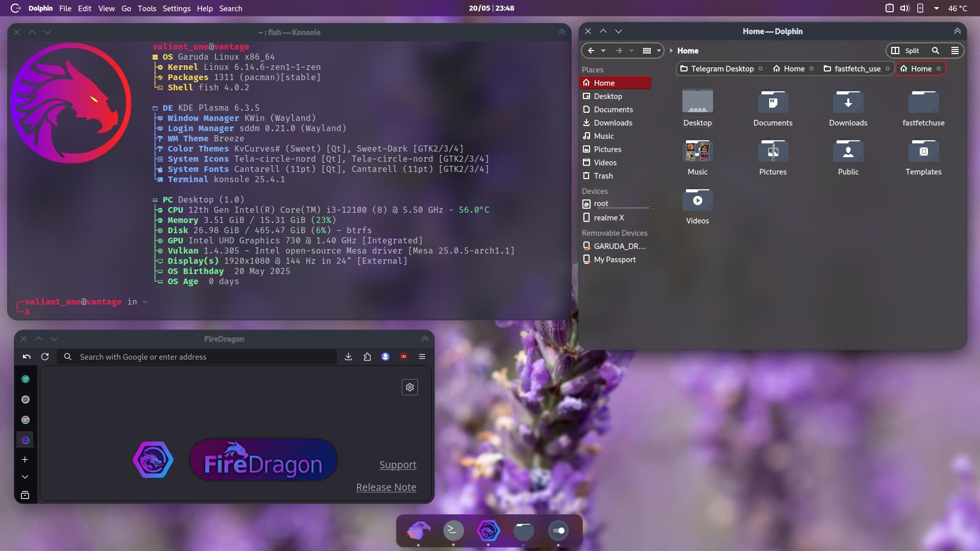Open the Settings menu
This screenshot has width=980, height=551.
pos(176,8)
